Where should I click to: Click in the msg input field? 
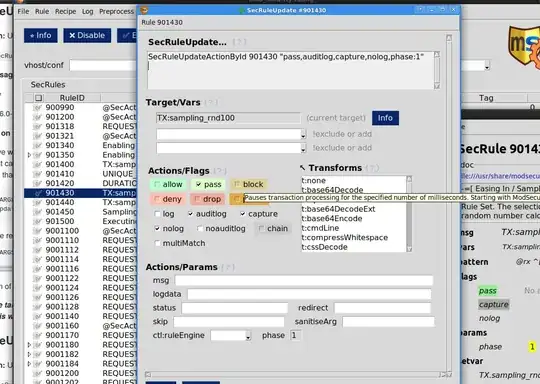[x=304, y=280]
